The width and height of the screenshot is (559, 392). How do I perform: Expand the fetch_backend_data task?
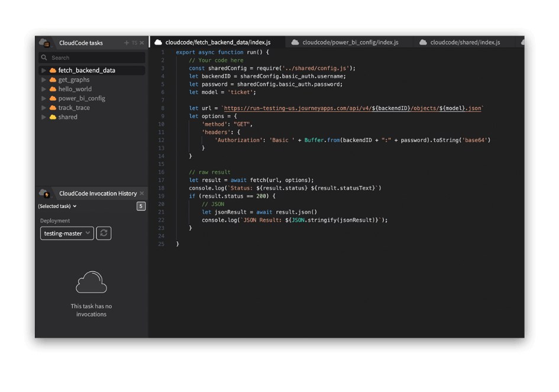44,70
